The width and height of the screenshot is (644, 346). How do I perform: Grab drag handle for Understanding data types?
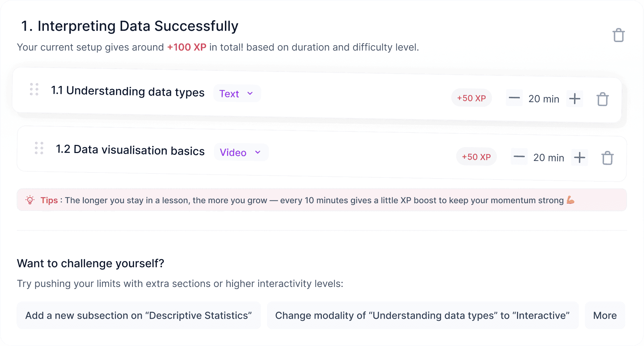(34, 89)
